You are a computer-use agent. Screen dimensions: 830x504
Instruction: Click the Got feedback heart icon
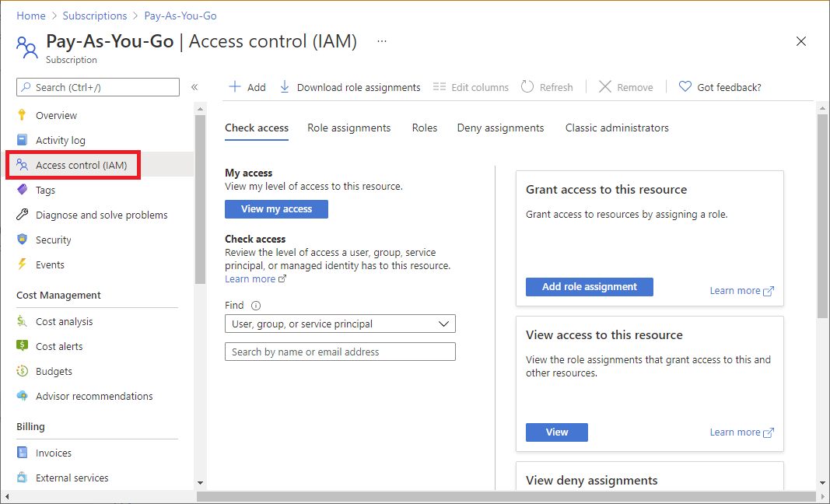[685, 86]
